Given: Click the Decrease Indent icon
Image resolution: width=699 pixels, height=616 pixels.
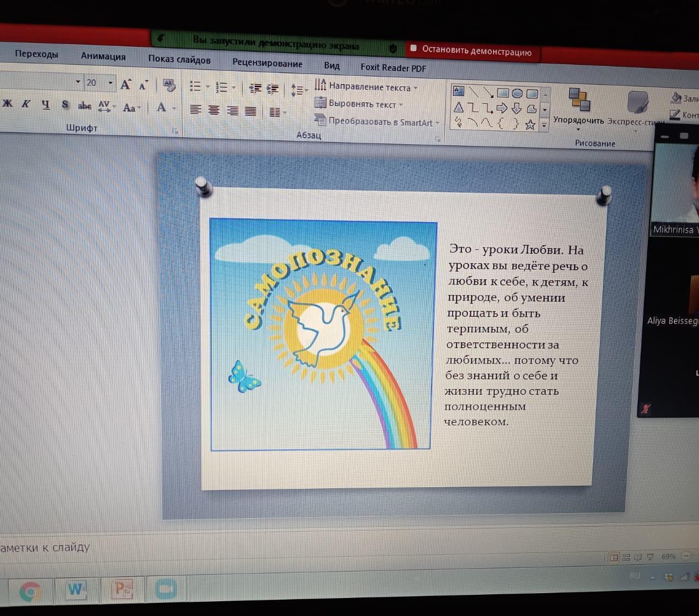Looking at the screenshot, I should pyautogui.click(x=254, y=88).
